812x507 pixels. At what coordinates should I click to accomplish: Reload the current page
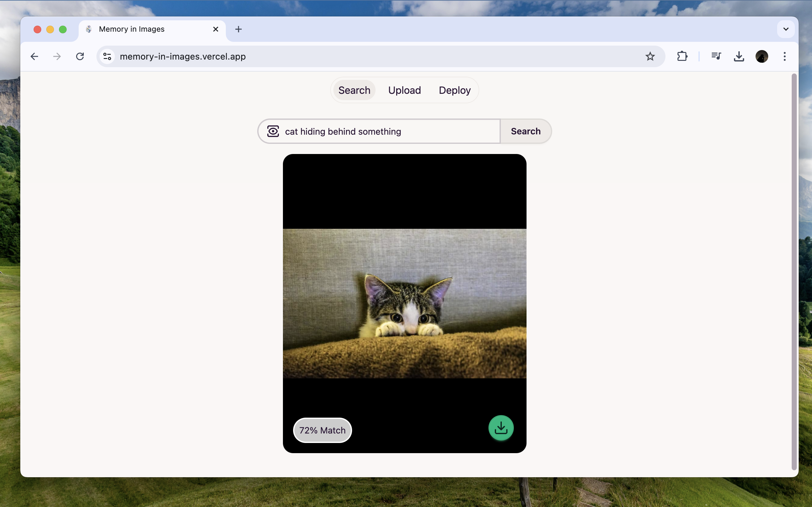(80, 56)
